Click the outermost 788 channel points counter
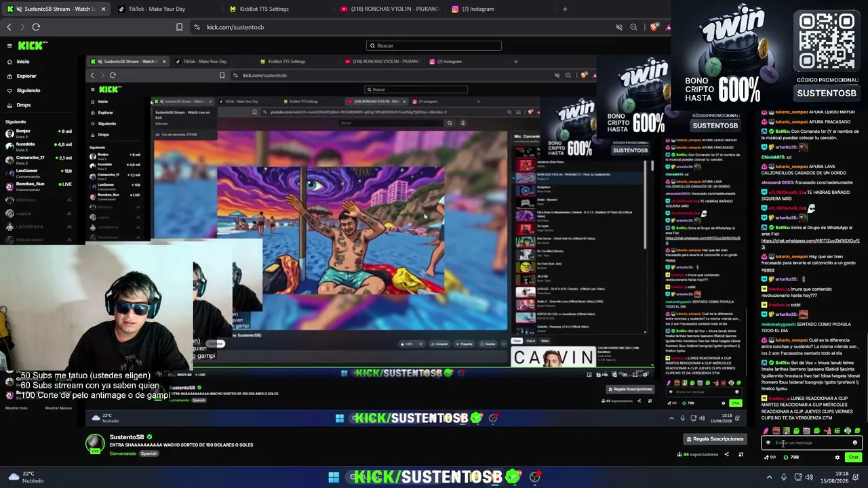The height and width of the screenshot is (488, 868). [791, 457]
